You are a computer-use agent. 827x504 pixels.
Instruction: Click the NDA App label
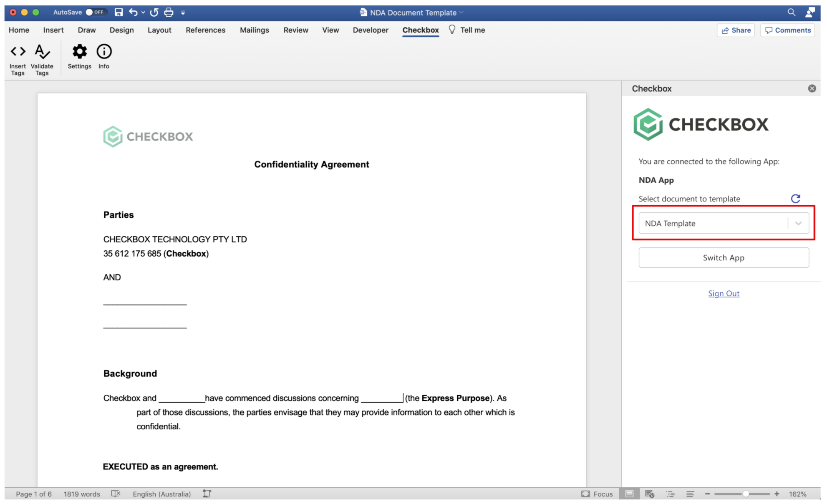pos(656,180)
